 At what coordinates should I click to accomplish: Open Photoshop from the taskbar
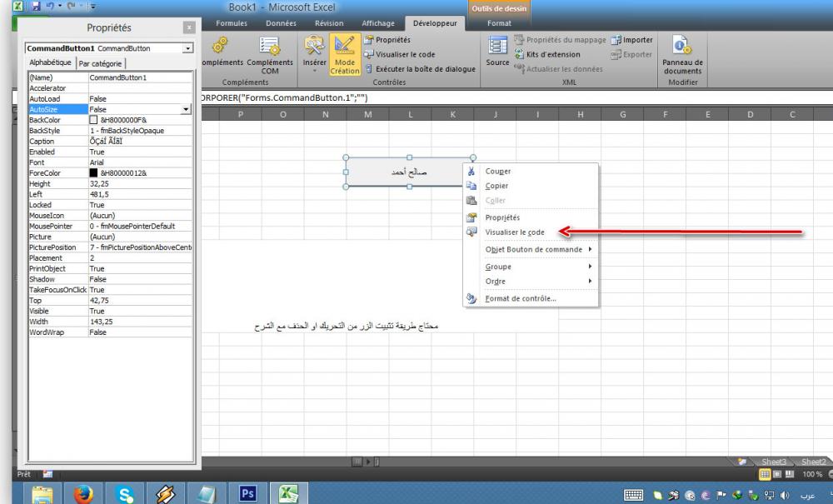(247, 495)
